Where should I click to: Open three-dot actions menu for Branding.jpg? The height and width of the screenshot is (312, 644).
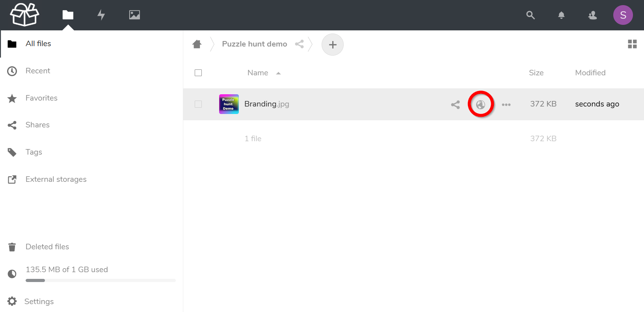pyautogui.click(x=506, y=105)
